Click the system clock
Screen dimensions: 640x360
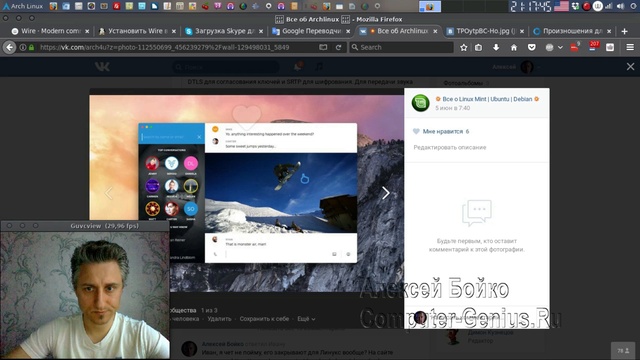click(x=531, y=6)
